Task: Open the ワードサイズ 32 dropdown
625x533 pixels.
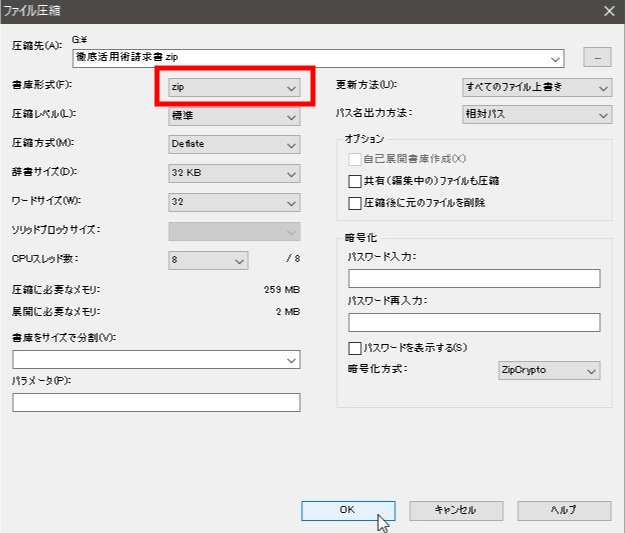Action: 234,203
